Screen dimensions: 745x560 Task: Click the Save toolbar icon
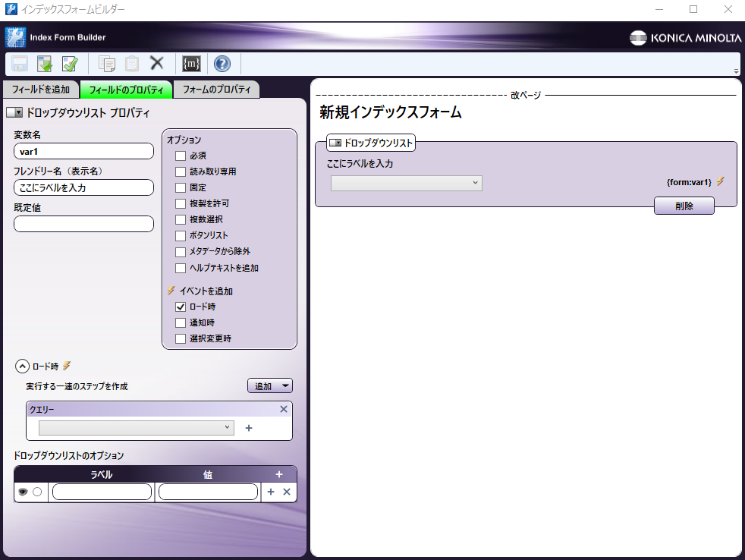pyautogui.click(x=20, y=64)
